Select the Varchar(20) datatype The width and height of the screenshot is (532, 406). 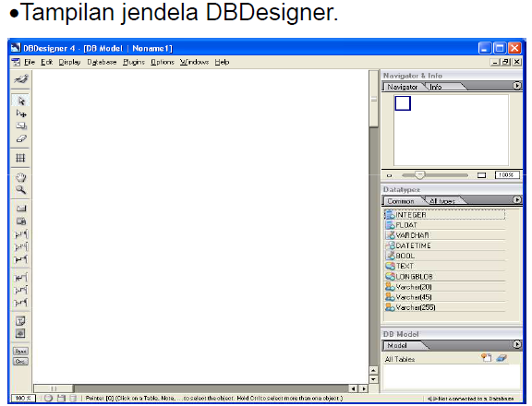pos(445,287)
